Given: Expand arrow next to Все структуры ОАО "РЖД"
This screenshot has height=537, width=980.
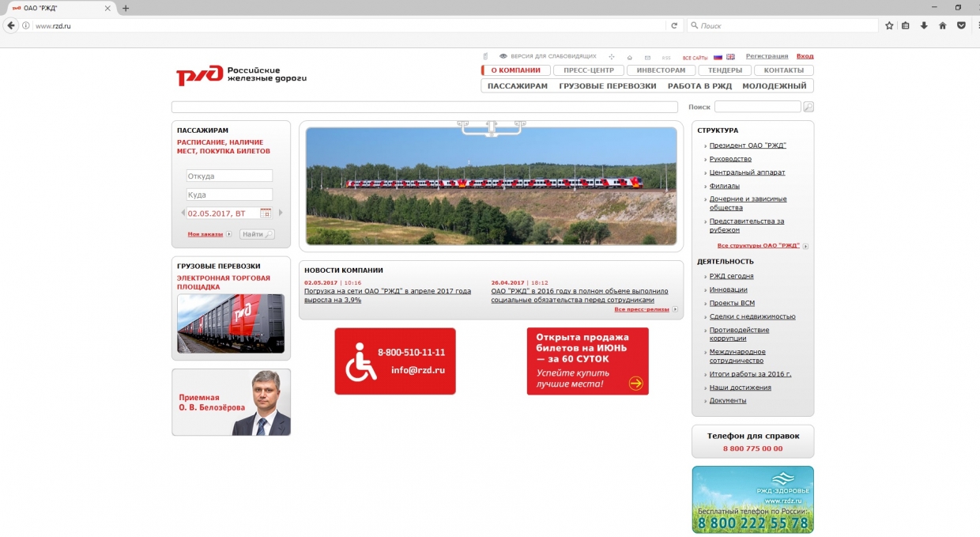Looking at the screenshot, I should click(x=805, y=246).
